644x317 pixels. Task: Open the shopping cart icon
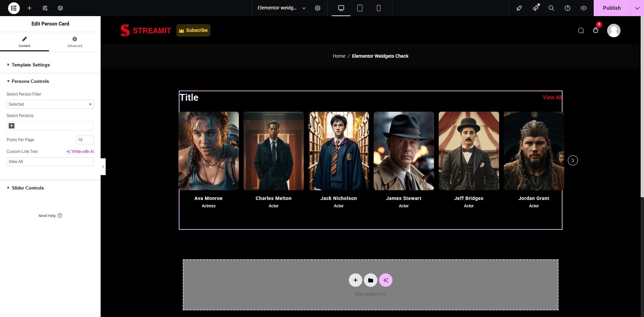[x=596, y=30]
